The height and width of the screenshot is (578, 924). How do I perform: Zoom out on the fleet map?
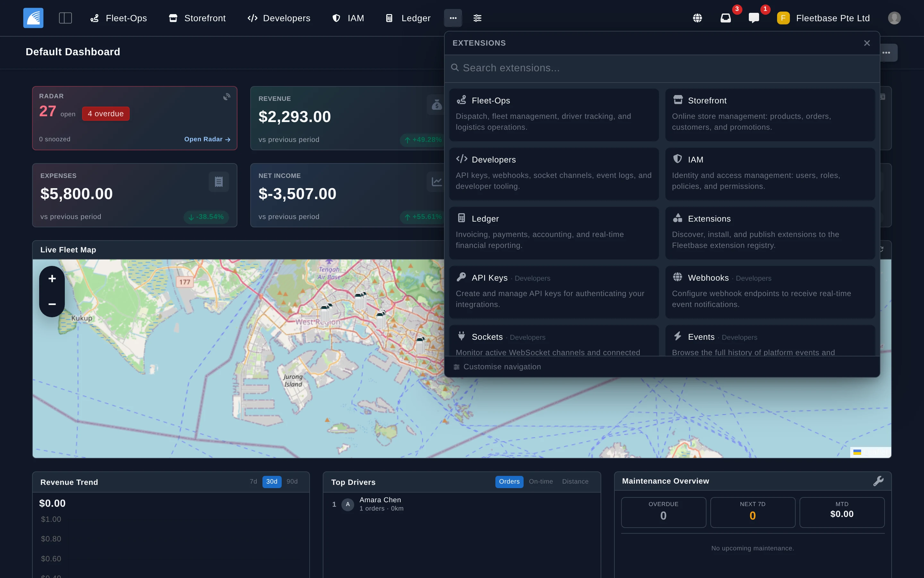coord(52,304)
